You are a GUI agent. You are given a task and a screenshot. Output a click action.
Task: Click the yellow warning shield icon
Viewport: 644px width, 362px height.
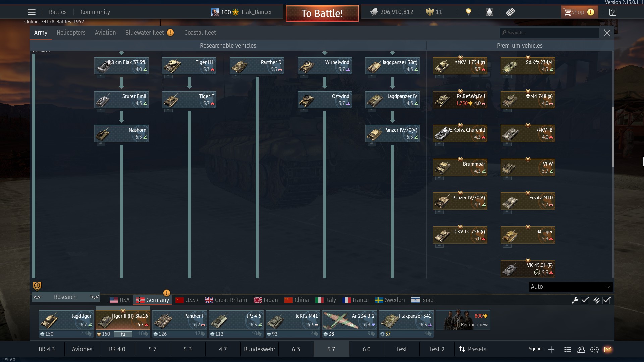(37, 286)
